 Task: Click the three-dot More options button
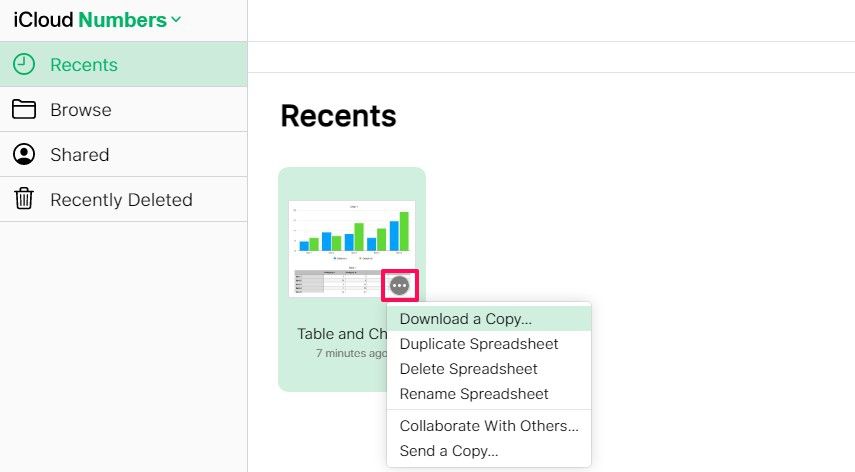(x=400, y=285)
